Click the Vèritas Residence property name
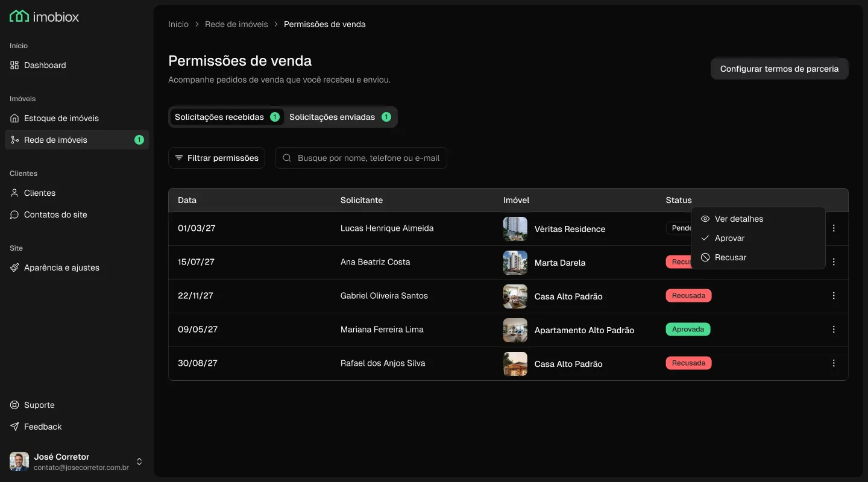The width and height of the screenshot is (868, 482). click(570, 229)
